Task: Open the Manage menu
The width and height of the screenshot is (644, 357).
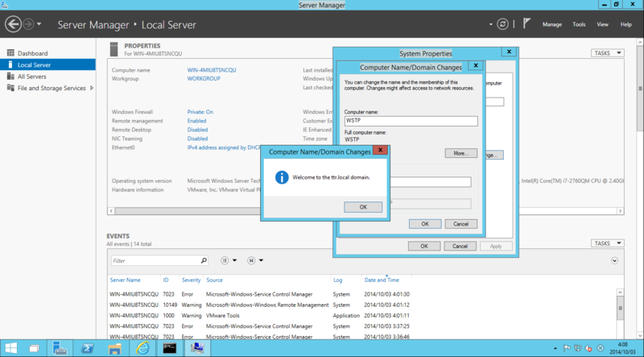Action: pos(552,24)
